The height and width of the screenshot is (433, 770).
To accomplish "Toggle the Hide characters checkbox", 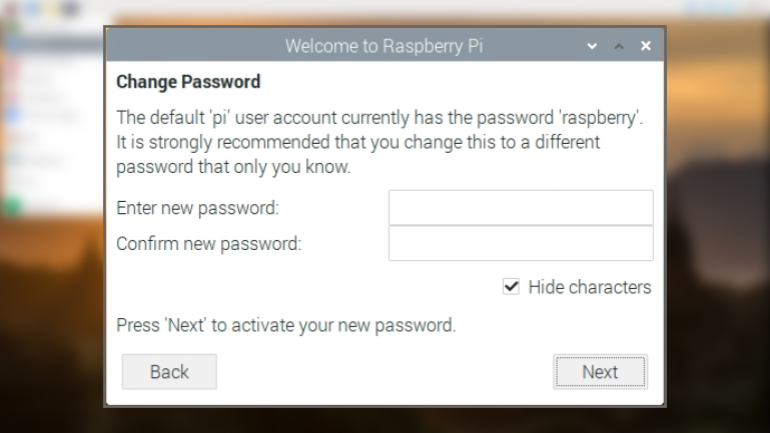I will tap(511, 286).
